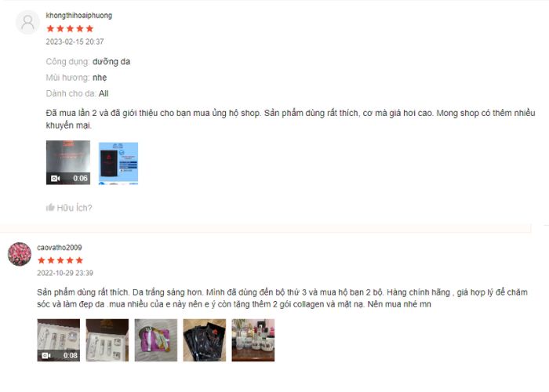Viewport: 549px width, 392px height.
Task: View the black mask packets photo
Action: click(205, 339)
